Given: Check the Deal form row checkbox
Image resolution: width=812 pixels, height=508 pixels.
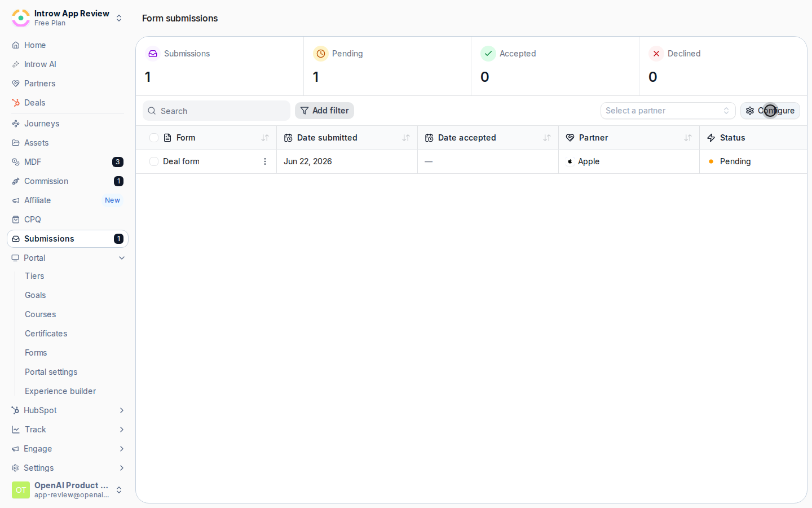Looking at the screenshot, I should (x=154, y=161).
